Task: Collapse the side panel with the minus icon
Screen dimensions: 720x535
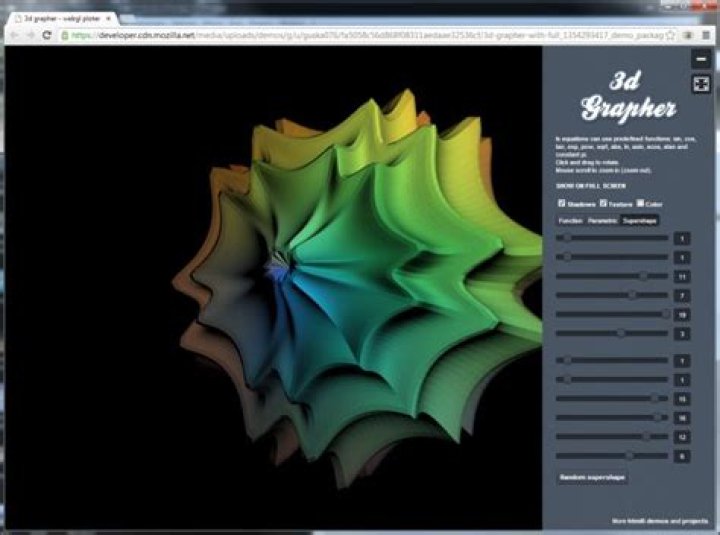Action: point(701,59)
